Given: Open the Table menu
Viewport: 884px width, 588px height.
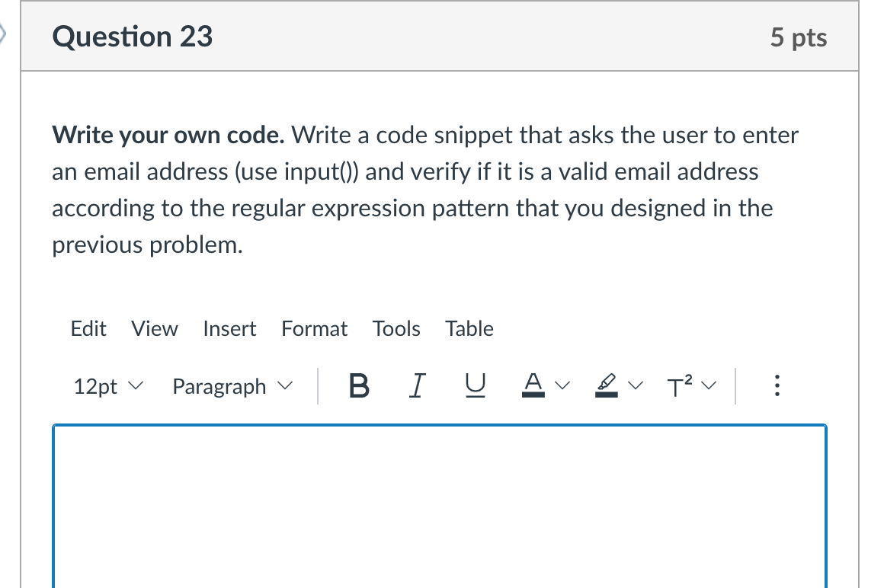Looking at the screenshot, I should [x=469, y=328].
